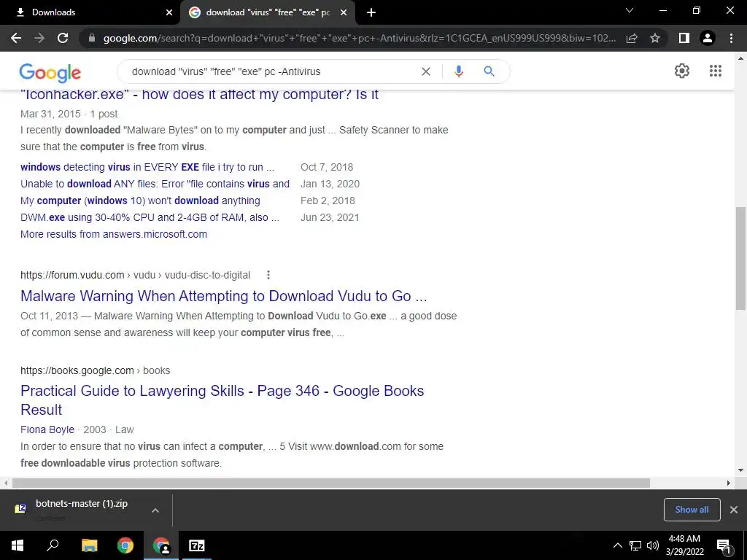Start voice search with microphone icon
This screenshot has height=560, width=747.
[459, 71]
